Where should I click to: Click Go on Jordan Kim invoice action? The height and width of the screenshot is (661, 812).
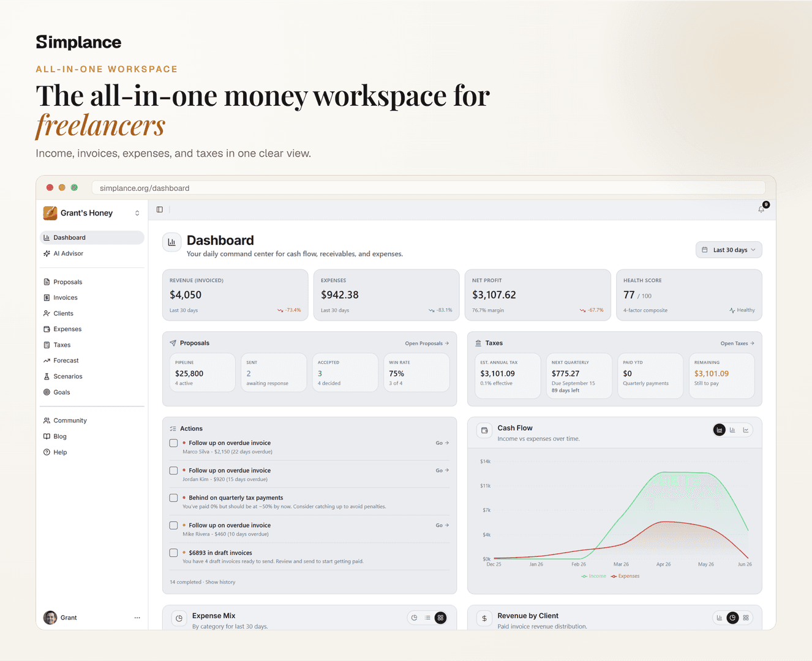[442, 471]
